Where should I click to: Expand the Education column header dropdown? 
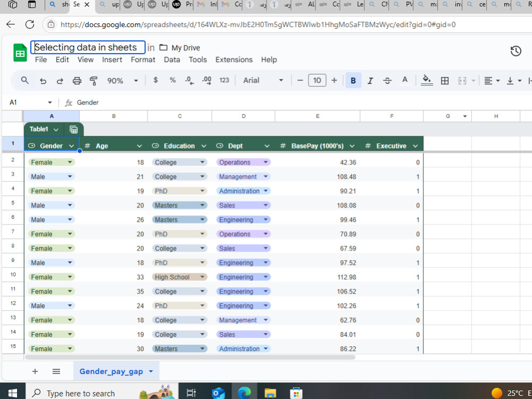[204, 145]
